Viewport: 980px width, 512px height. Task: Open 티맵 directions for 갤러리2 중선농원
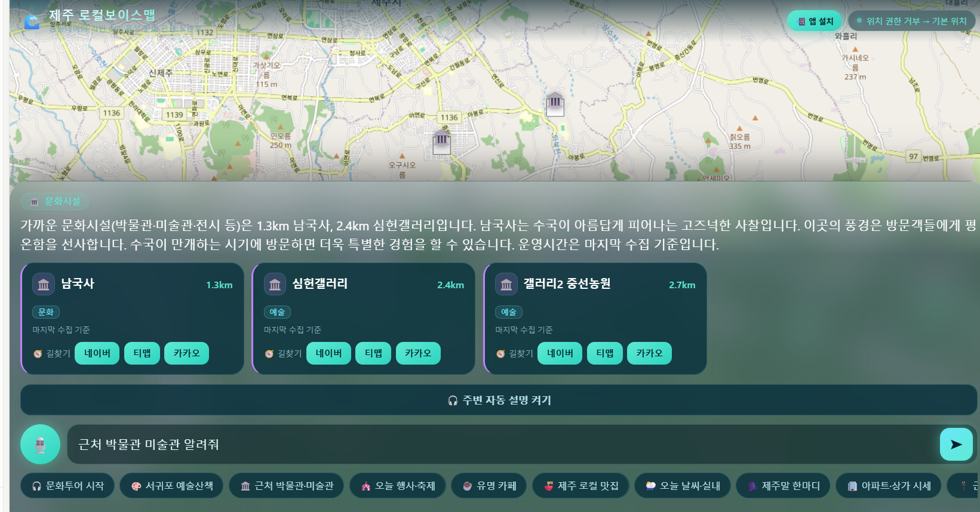[605, 353]
